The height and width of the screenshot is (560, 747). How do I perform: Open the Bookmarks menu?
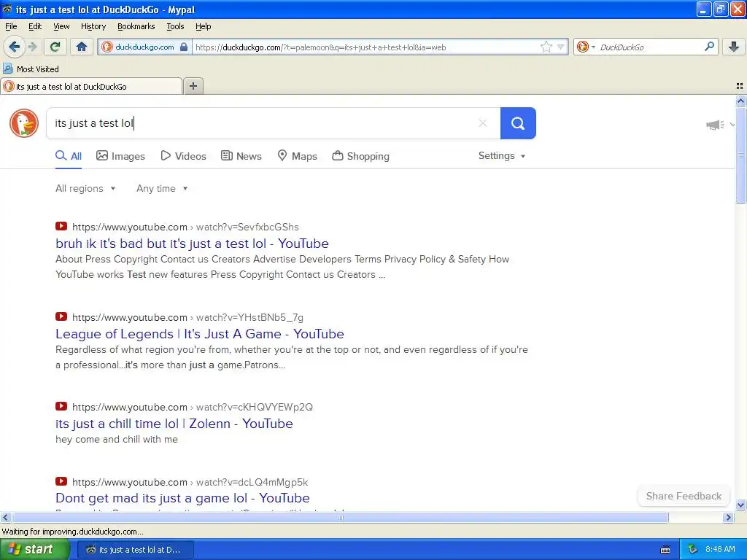[x=136, y=26]
